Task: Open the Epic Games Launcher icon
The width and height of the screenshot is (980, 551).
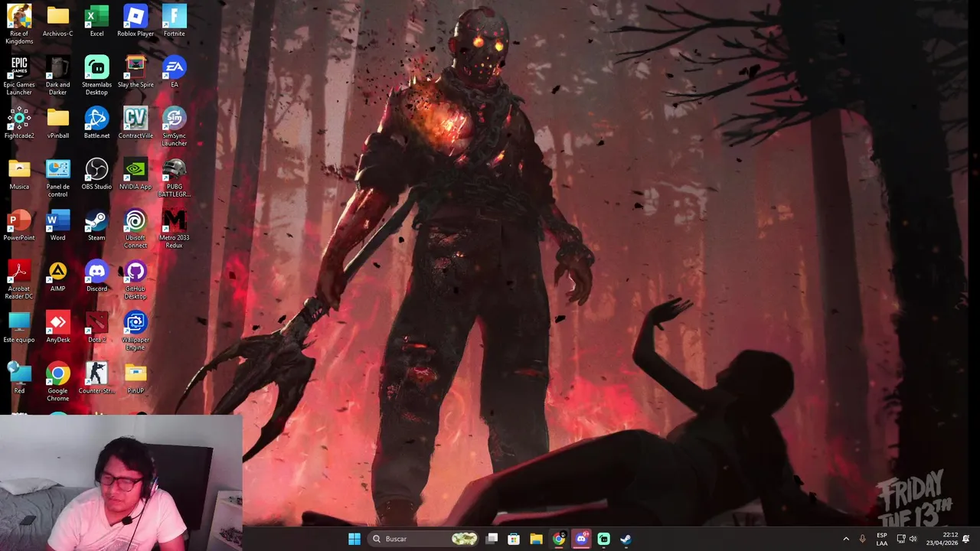Action: tap(19, 75)
